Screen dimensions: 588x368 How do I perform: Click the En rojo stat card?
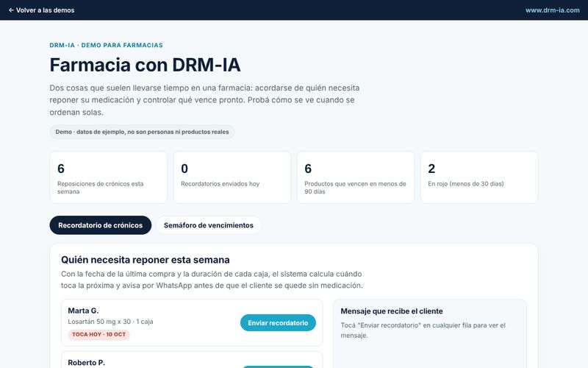click(479, 177)
